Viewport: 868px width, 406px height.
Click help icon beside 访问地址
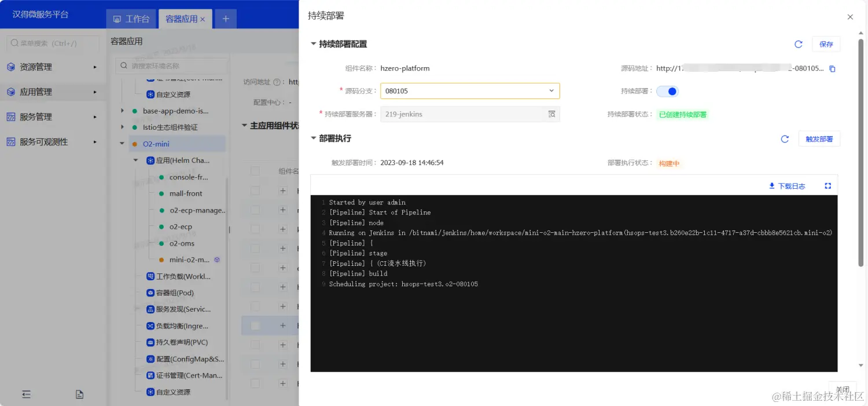click(x=277, y=82)
